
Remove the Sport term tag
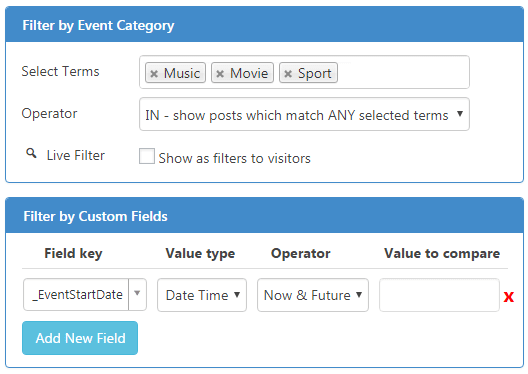coord(288,73)
